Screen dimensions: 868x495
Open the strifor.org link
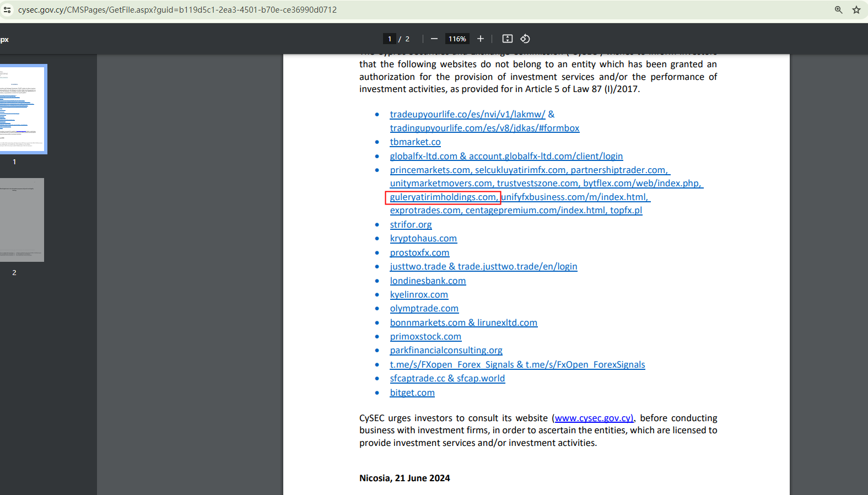click(x=411, y=225)
